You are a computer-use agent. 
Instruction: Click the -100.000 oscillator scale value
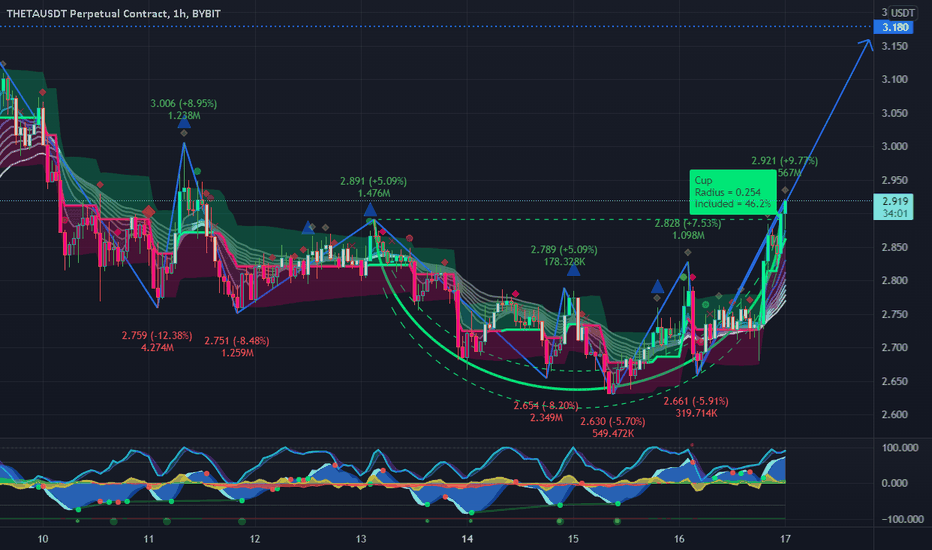902,519
